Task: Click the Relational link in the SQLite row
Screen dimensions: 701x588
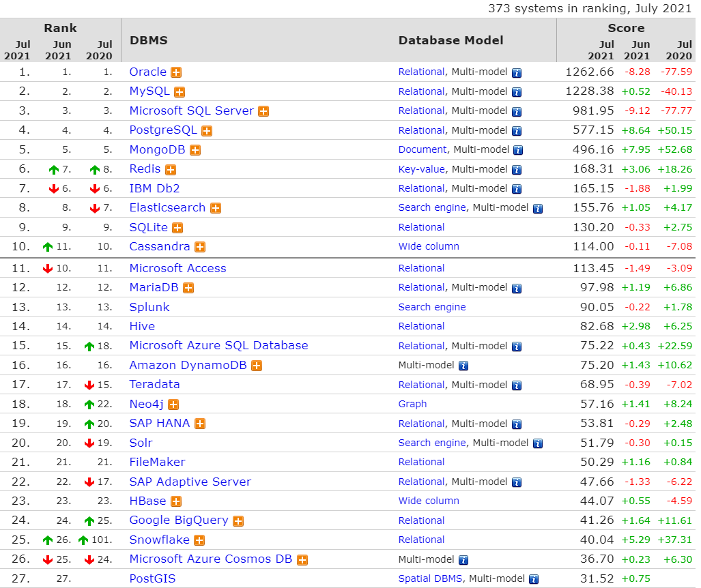Action: [421, 227]
